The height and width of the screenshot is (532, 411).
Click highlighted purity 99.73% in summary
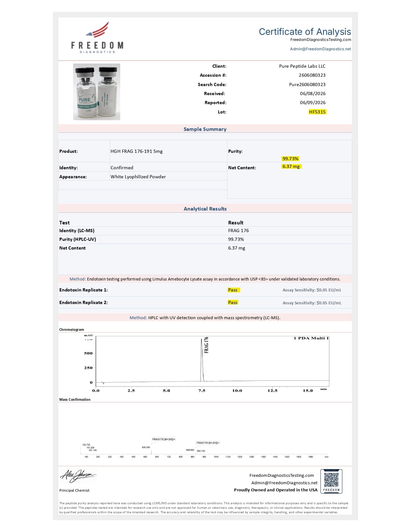(290, 159)
